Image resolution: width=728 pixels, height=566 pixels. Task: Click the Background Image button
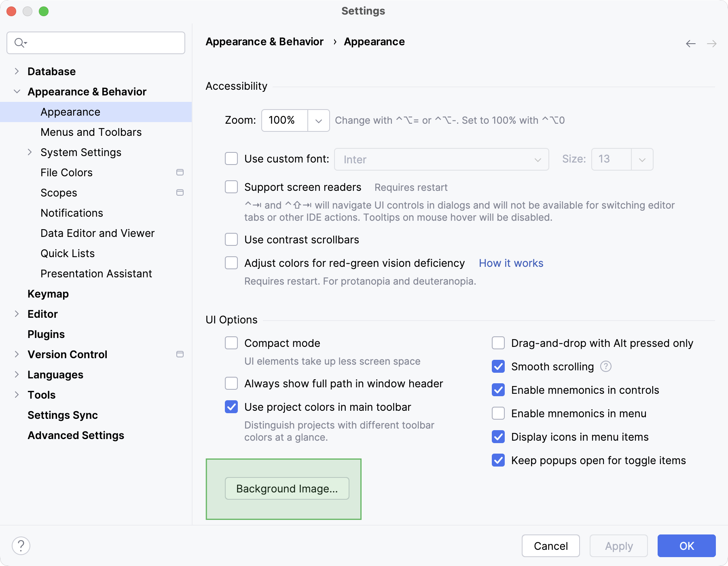tap(287, 488)
